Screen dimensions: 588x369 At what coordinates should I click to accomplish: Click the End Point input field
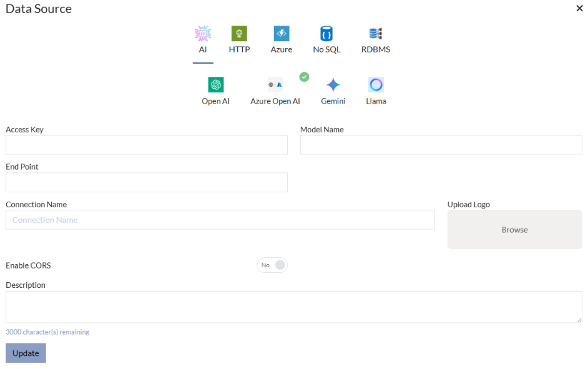(x=147, y=182)
